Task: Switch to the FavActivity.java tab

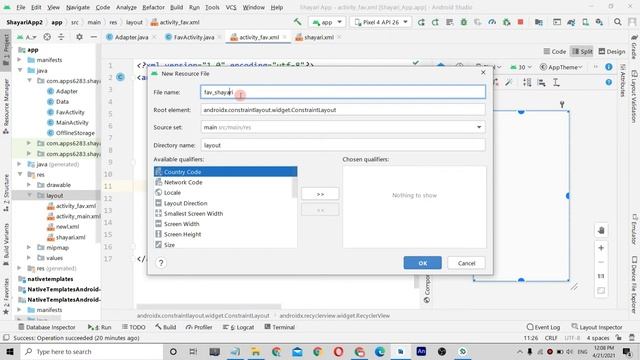Action: coord(194,37)
